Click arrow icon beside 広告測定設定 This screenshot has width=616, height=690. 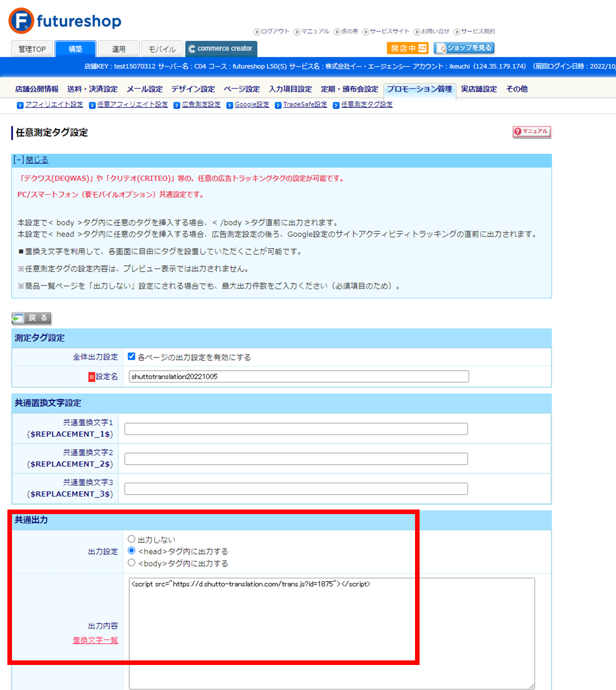[x=176, y=105]
